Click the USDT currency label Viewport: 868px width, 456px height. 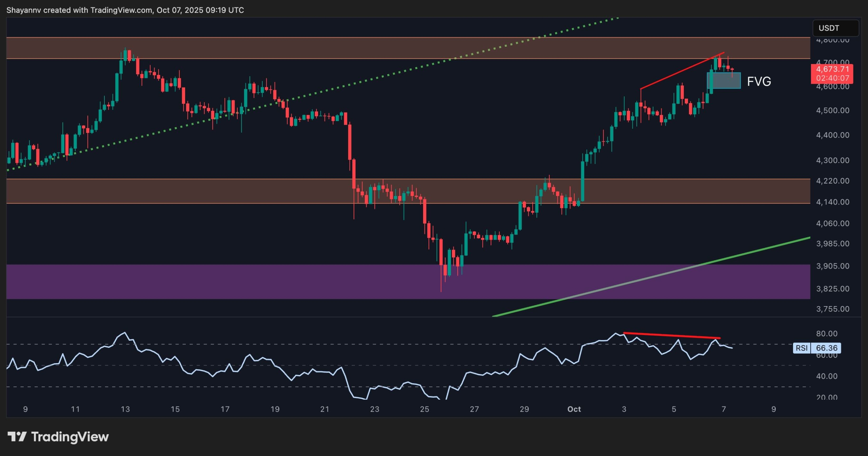click(x=829, y=28)
